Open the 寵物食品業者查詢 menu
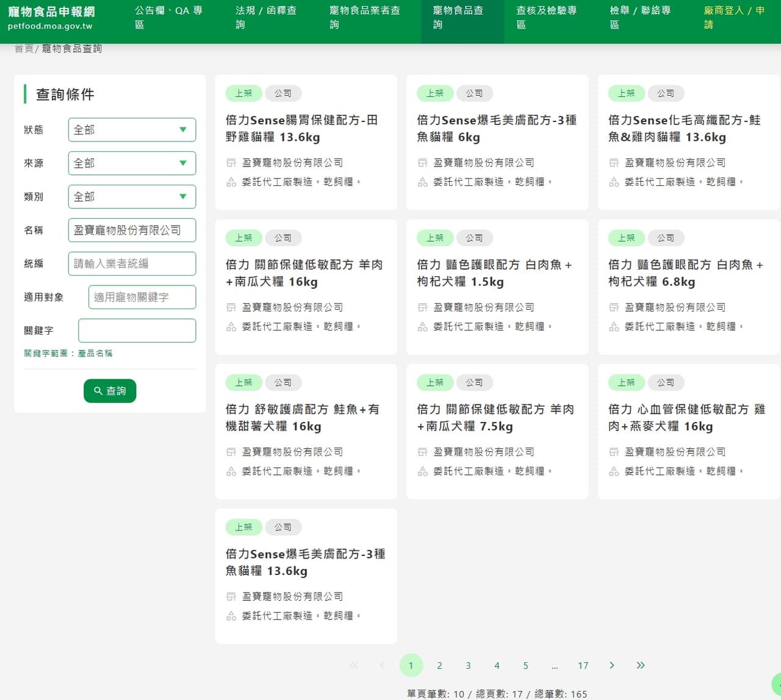This screenshot has height=700, width=781. coord(365,18)
